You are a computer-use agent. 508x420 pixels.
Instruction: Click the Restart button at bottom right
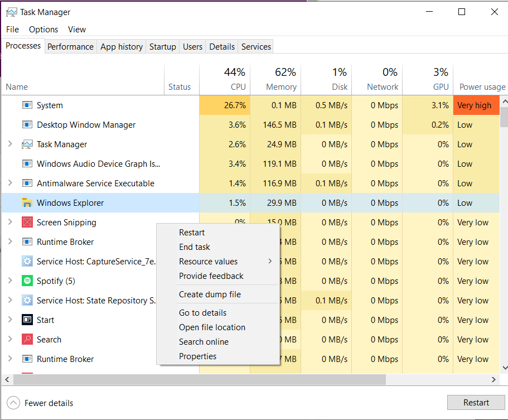(476, 403)
